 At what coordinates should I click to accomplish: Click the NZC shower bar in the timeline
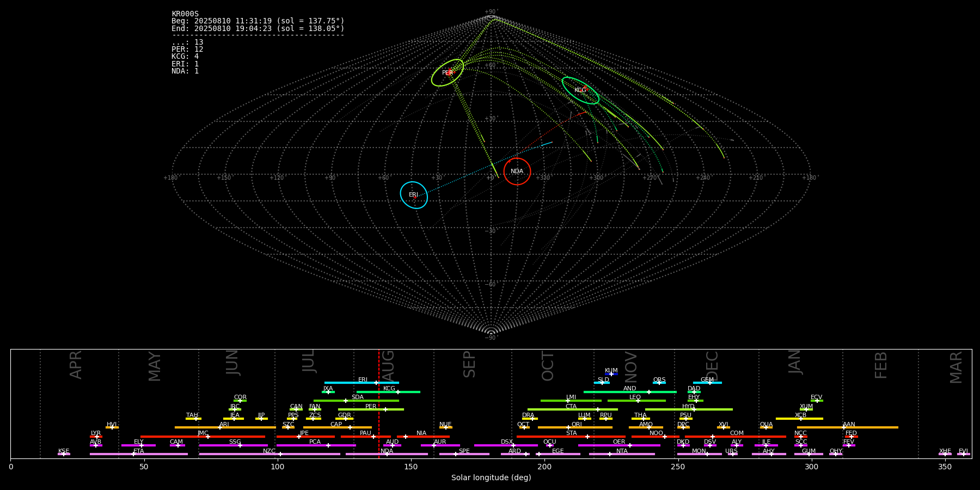point(269,454)
